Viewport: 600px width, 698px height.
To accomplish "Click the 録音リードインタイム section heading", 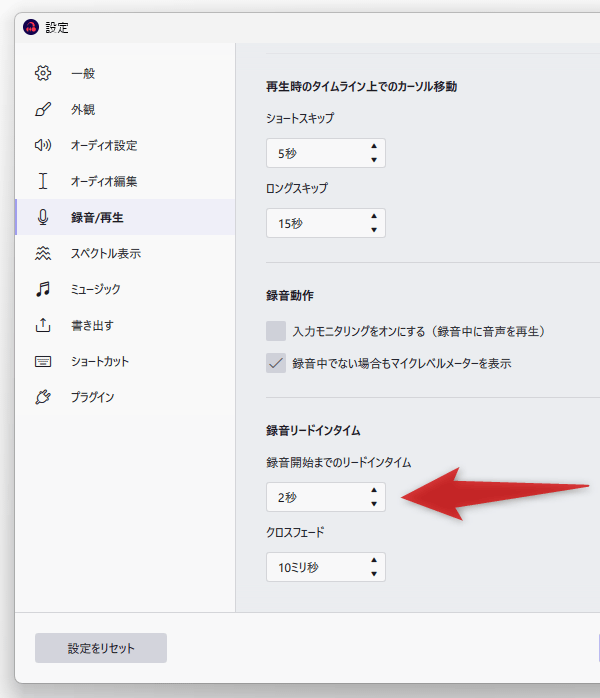I will point(313,430).
